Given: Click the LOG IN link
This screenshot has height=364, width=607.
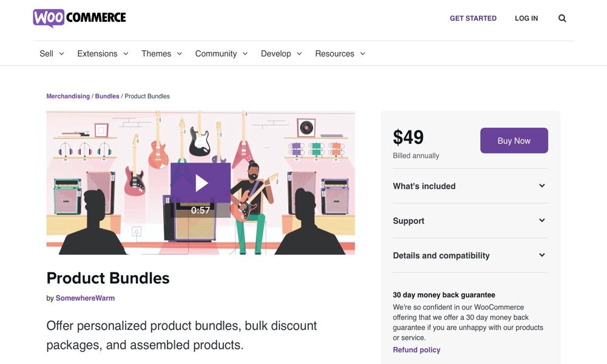Looking at the screenshot, I should tap(526, 18).
